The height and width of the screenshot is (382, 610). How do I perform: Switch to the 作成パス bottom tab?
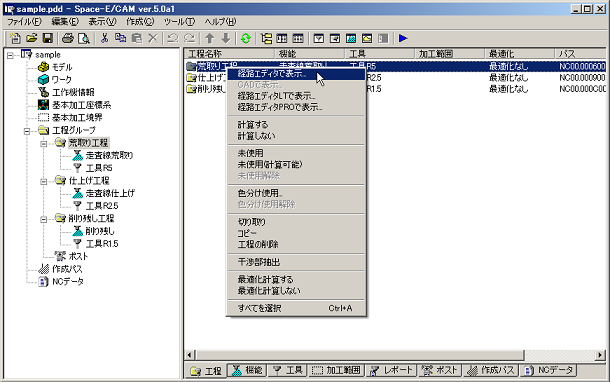[x=491, y=370]
